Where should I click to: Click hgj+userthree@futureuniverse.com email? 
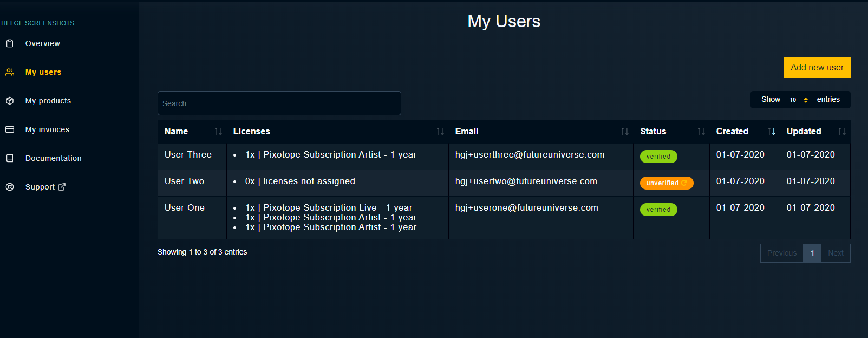point(530,155)
